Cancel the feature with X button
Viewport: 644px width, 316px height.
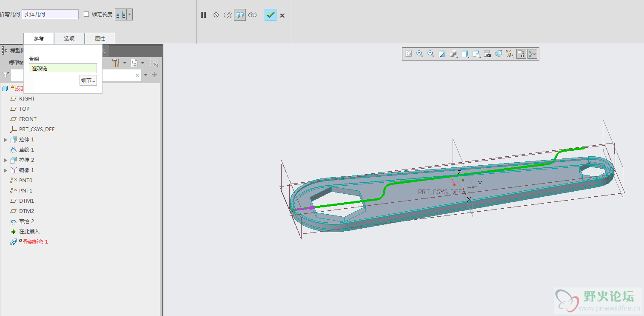[x=282, y=15]
